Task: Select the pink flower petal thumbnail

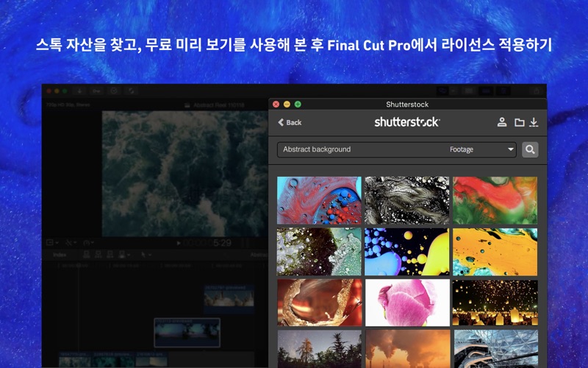Action: coord(407,302)
